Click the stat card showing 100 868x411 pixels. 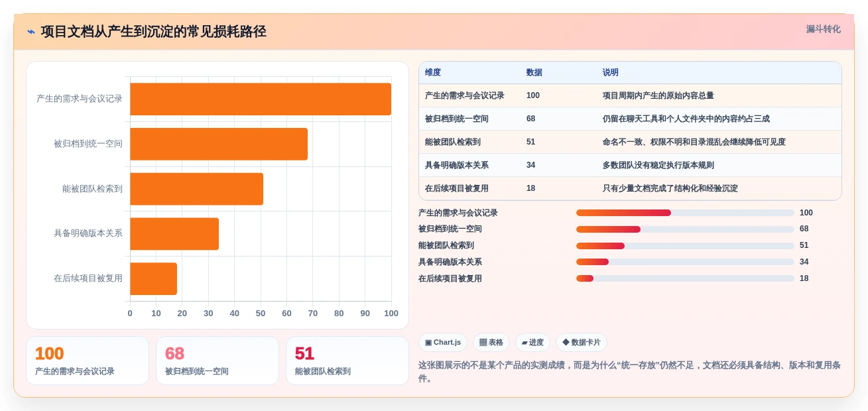click(88, 361)
